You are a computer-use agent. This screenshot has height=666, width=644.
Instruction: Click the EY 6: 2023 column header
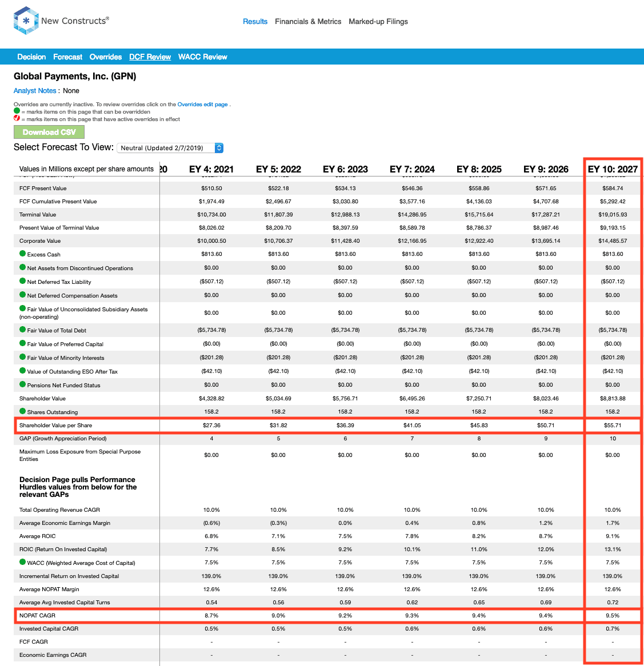pyautogui.click(x=345, y=169)
